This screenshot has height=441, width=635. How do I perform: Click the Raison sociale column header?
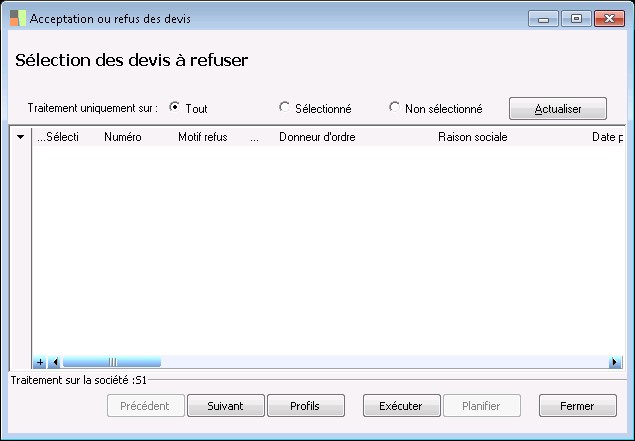tap(473, 137)
